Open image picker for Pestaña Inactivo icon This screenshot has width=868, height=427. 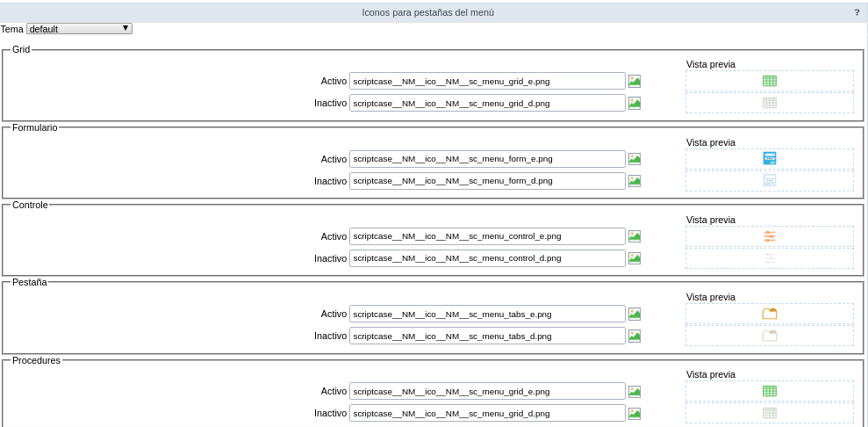tap(635, 336)
